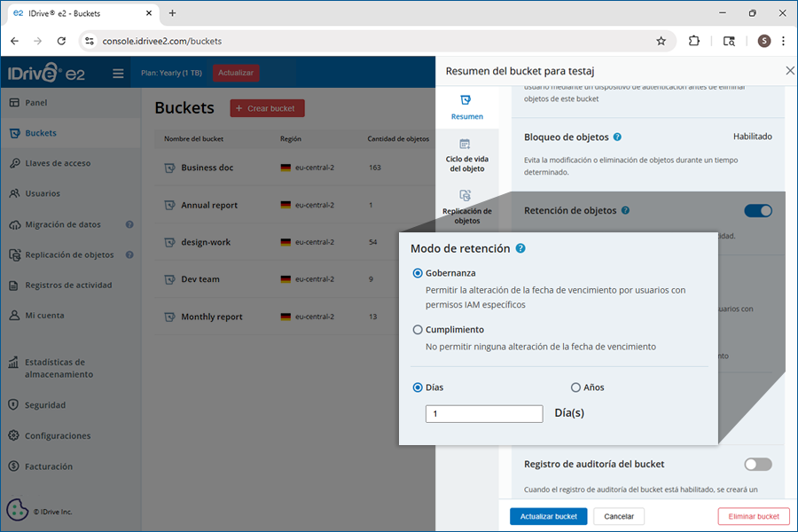Viewport: 798px width, 532px height.
Task: Open Llaves de acceso in the sidebar
Action: (x=58, y=163)
